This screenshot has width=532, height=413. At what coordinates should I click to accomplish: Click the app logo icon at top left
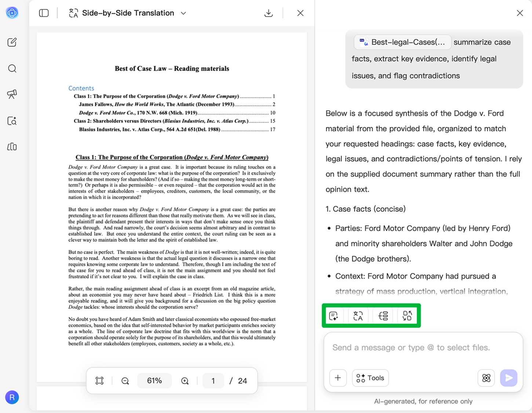point(12,13)
